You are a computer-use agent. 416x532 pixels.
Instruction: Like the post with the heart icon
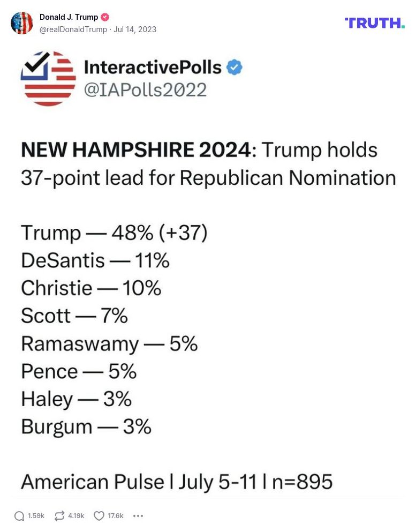coord(99,515)
